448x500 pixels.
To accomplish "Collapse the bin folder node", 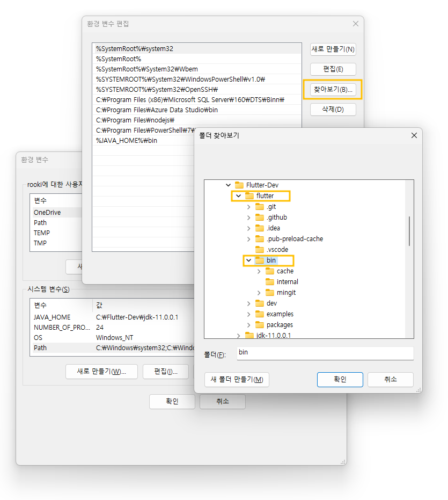I will point(248,260).
